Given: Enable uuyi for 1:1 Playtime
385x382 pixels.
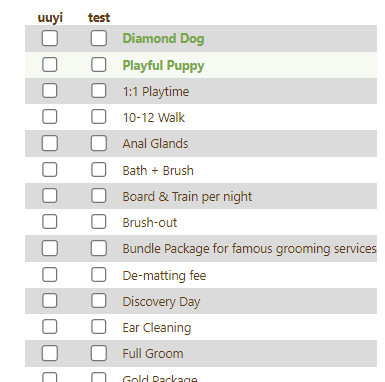Looking at the screenshot, I should pyautogui.click(x=50, y=91).
